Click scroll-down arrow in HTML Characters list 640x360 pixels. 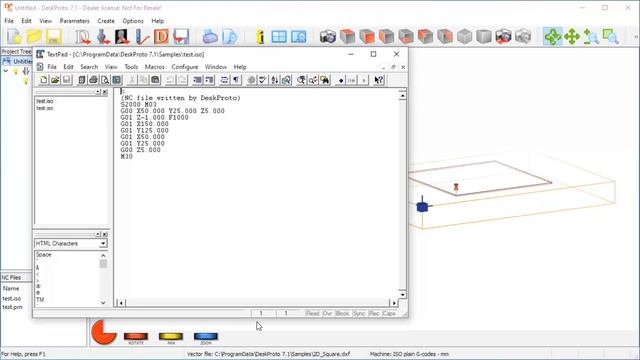point(103,303)
